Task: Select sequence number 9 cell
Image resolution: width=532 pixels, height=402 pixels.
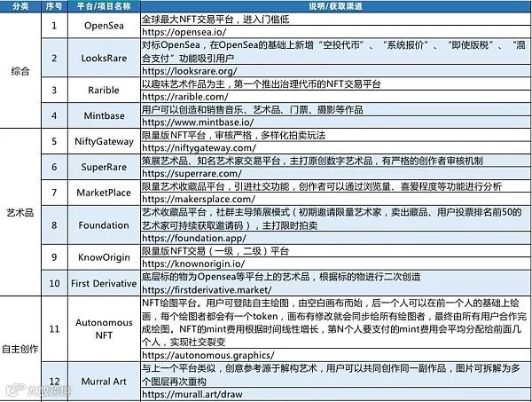Action: pyautogui.click(x=54, y=257)
